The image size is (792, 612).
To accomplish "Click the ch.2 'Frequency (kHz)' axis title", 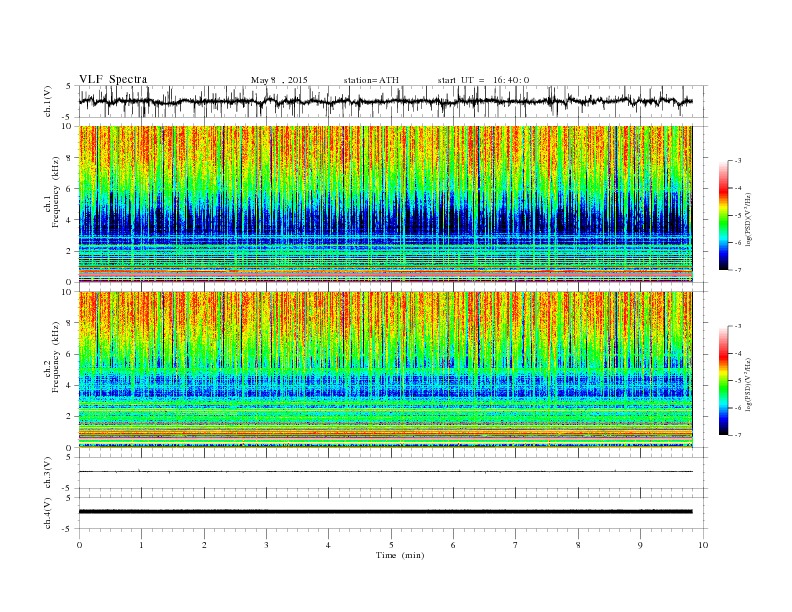I will click(x=56, y=356).
